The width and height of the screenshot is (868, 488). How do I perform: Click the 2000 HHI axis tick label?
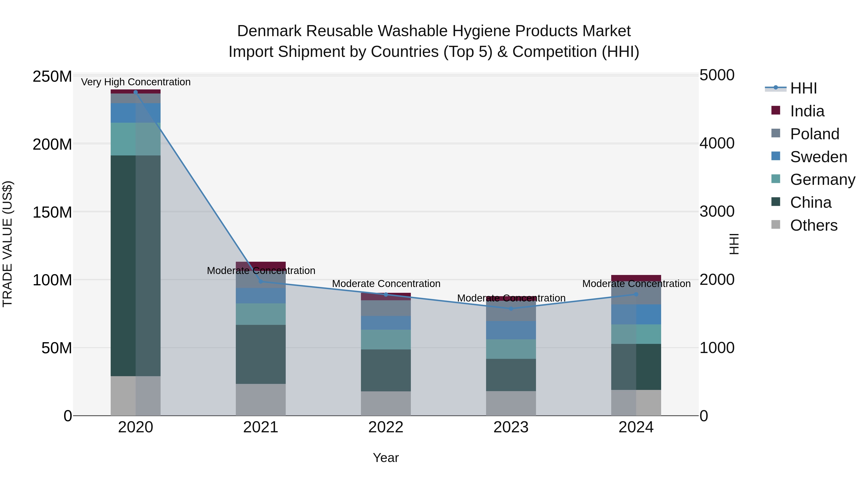coord(717,280)
